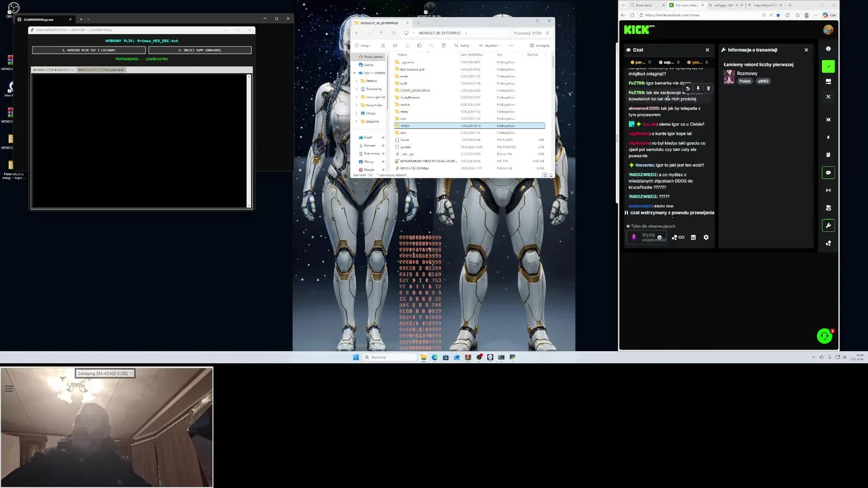This screenshot has width=868, height=488.
Task: Switch to the 'Proces: kto z czym sumował' tab
Action: point(101,70)
